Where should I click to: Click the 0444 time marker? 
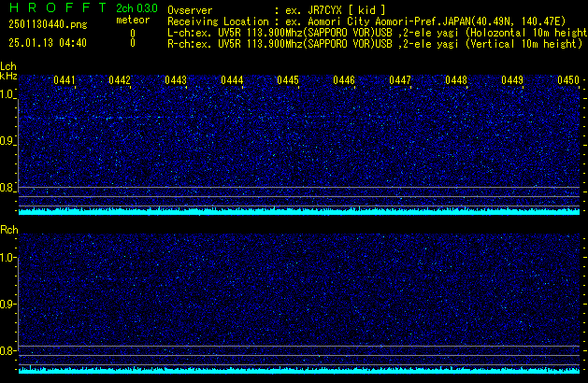(232, 80)
